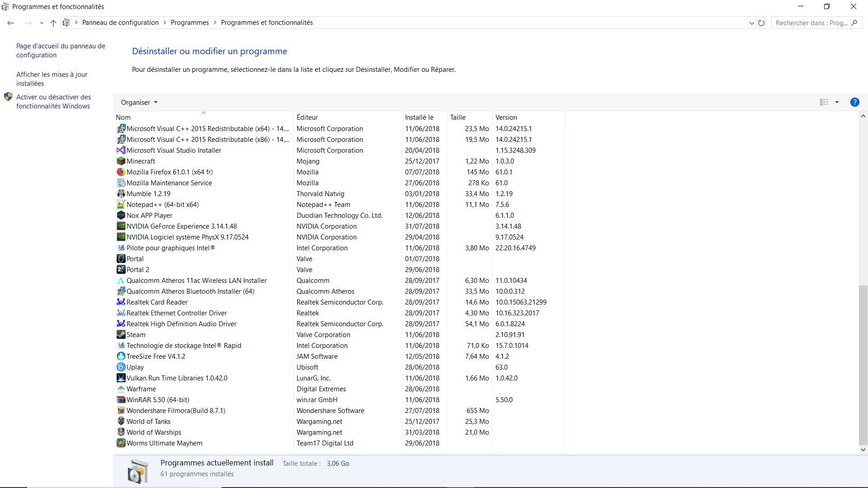Sort by the Nom column header
Screen dimensions: 868x488
pyautogui.click(x=203, y=117)
